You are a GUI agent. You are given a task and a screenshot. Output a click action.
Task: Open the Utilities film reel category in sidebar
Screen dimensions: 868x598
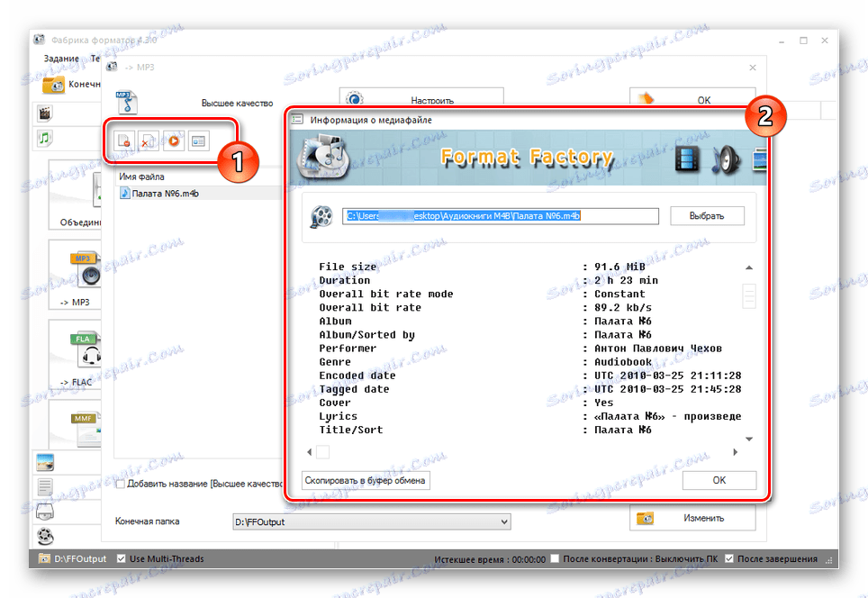coord(45,536)
